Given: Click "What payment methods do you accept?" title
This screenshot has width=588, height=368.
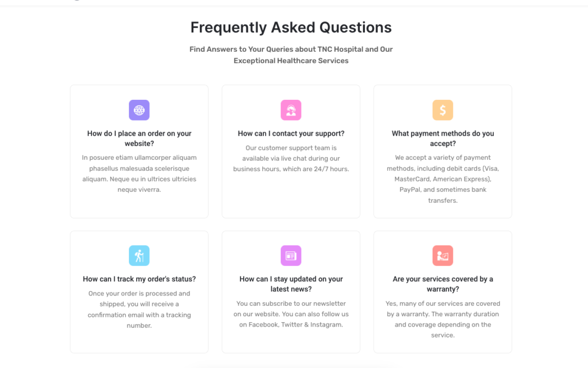Looking at the screenshot, I should pos(443,138).
